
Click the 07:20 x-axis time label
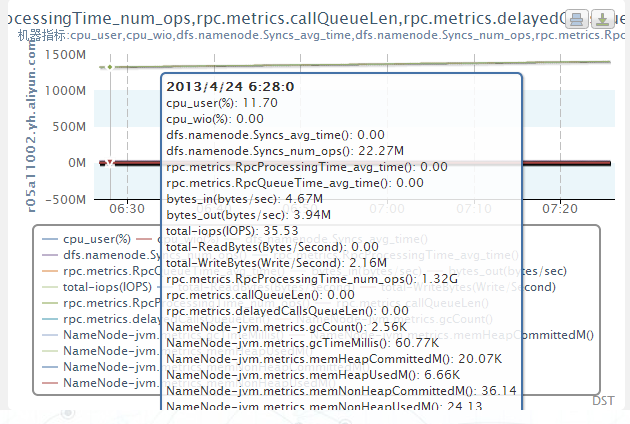[560, 209]
